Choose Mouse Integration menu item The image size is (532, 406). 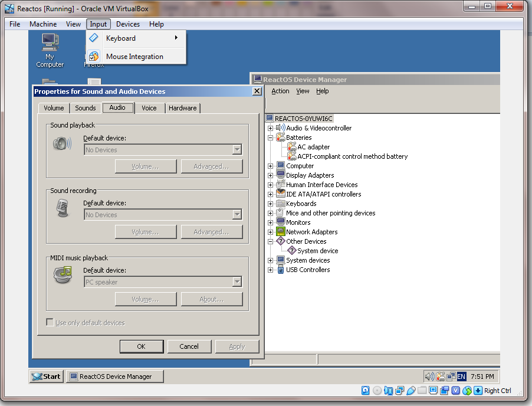coord(136,56)
